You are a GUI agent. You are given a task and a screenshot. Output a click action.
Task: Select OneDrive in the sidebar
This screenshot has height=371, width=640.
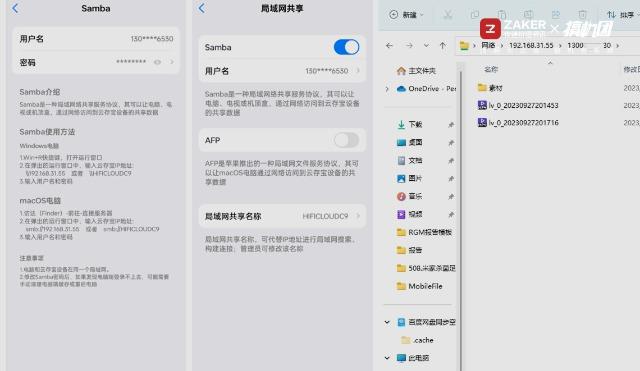[x=427, y=89]
